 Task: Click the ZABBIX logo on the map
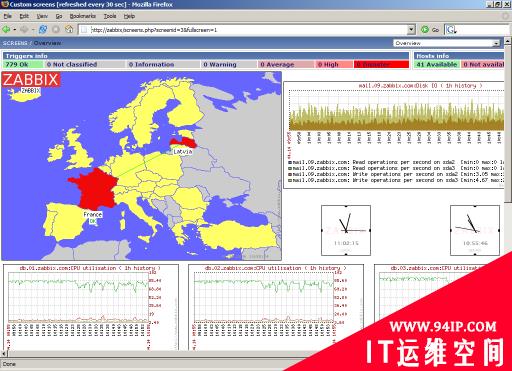pos(31,80)
